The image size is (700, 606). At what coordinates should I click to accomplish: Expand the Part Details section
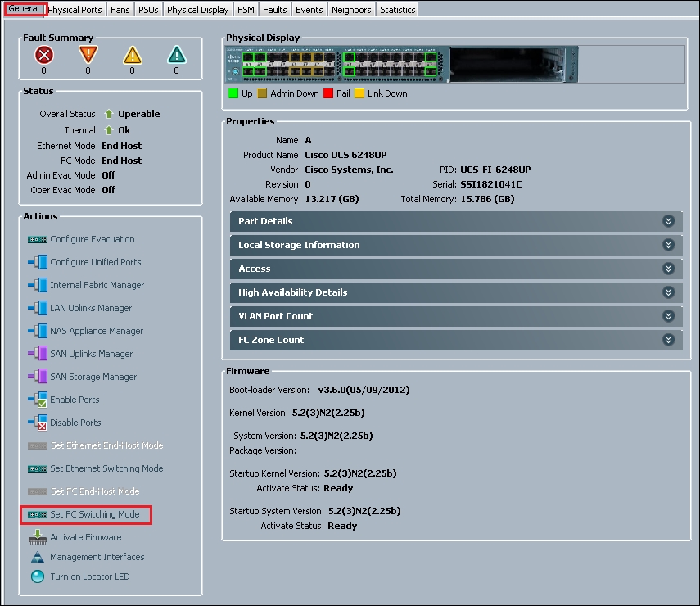click(x=668, y=221)
